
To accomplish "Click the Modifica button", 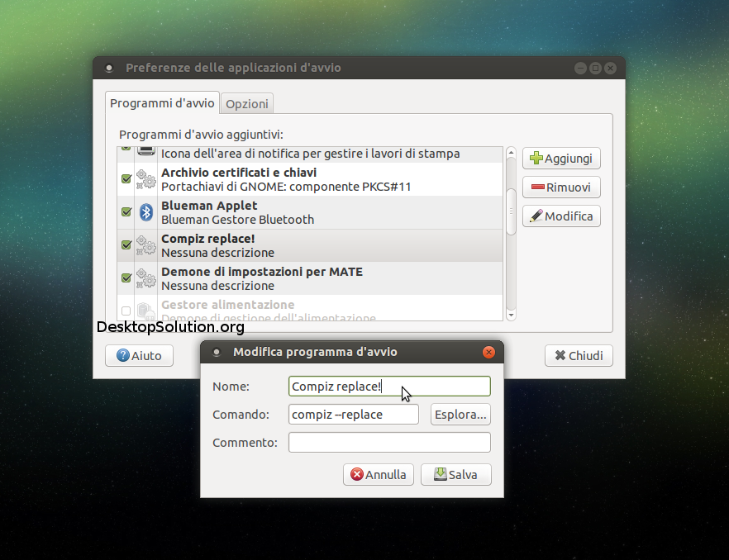I will (x=561, y=216).
